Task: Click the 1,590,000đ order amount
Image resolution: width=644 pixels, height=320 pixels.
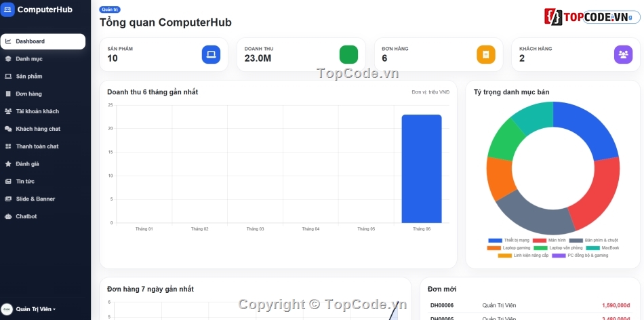Action: pos(616,306)
